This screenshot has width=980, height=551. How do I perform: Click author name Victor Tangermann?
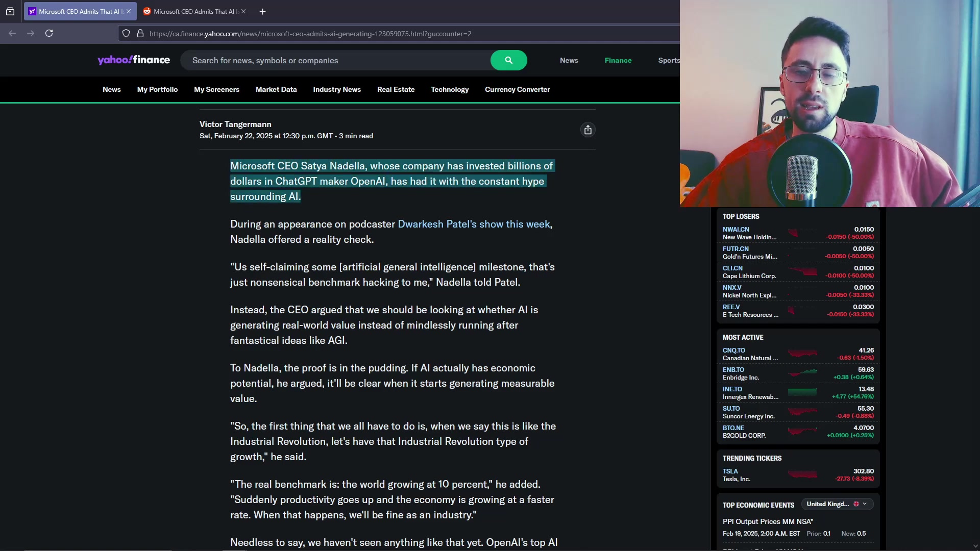tap(235, 124)
